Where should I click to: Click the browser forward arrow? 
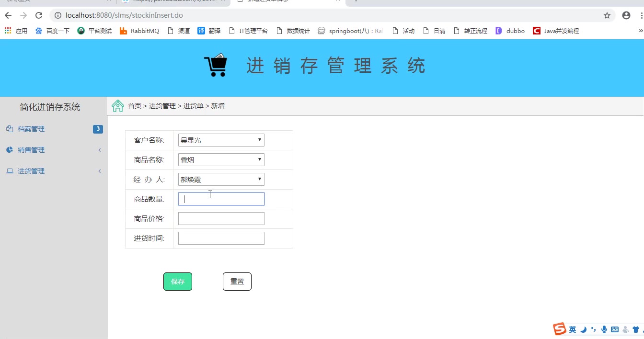pyautogui.click(x=23, y=15)
